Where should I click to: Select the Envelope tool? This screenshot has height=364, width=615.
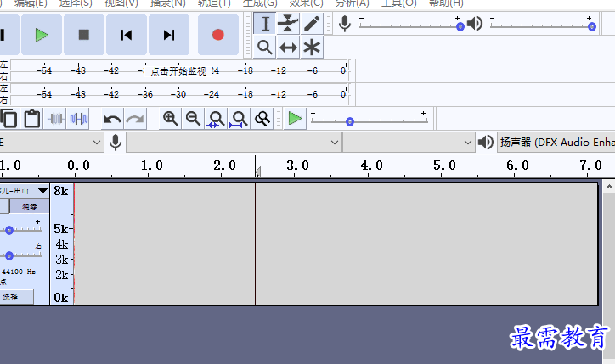[x=288, y=24]
